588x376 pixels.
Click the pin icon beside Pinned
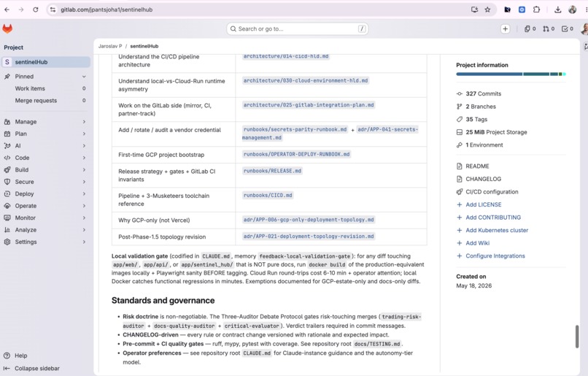tap(7, 76)
